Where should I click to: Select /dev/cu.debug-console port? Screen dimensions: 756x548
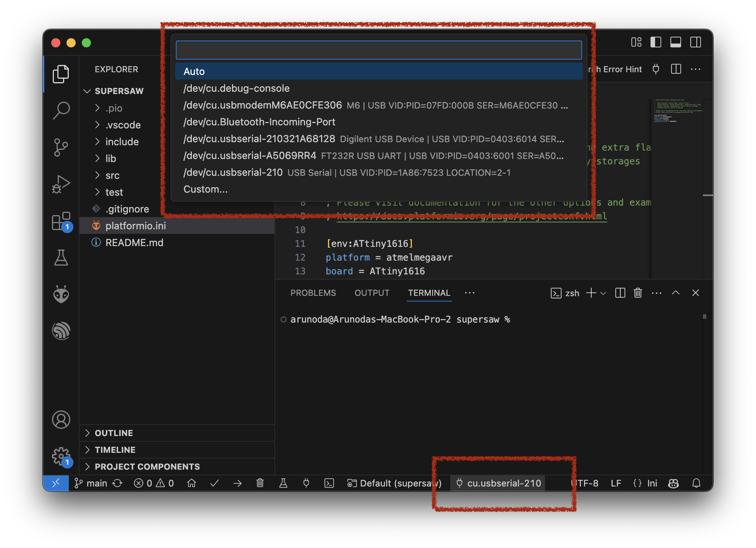[379, 88]
